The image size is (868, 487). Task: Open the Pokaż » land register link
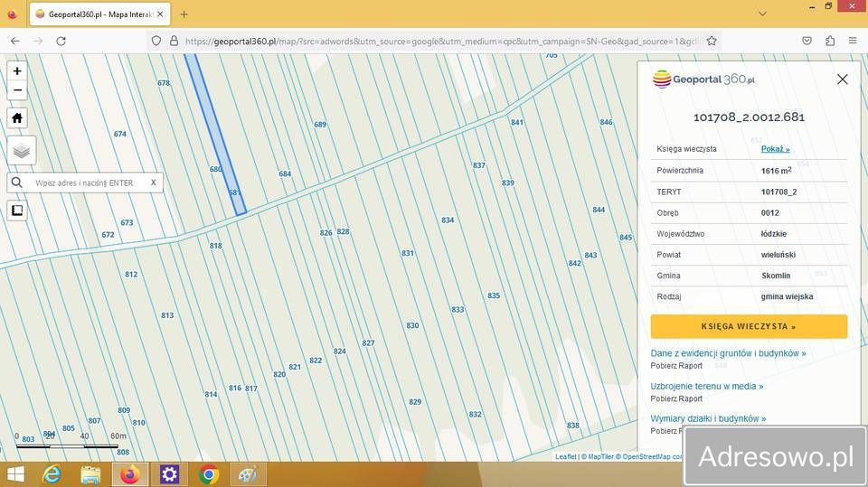click(x=775, y=149)
